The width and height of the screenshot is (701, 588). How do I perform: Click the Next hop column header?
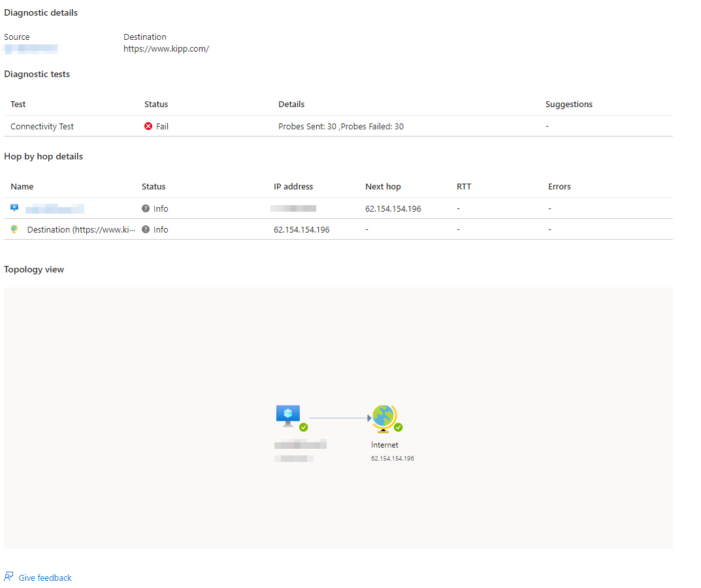click(x=383, y=186)
